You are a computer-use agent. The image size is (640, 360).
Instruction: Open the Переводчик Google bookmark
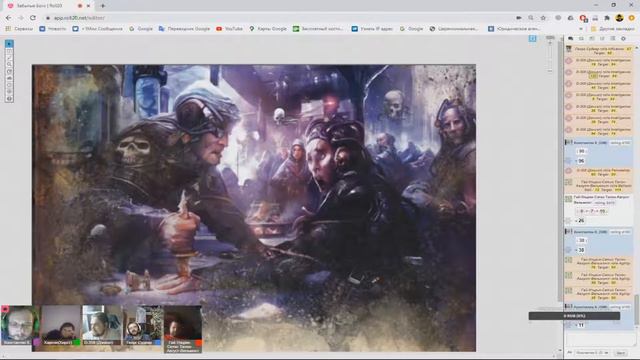184,29
